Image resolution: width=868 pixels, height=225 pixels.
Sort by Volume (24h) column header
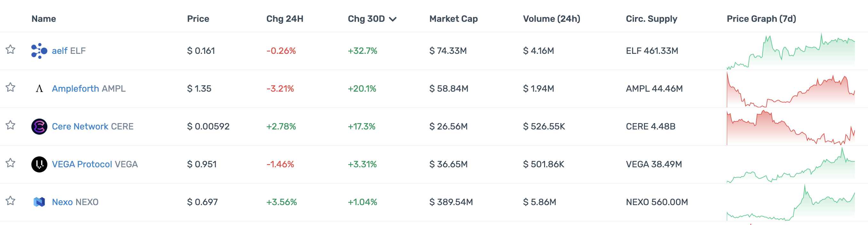click(551, 19)
